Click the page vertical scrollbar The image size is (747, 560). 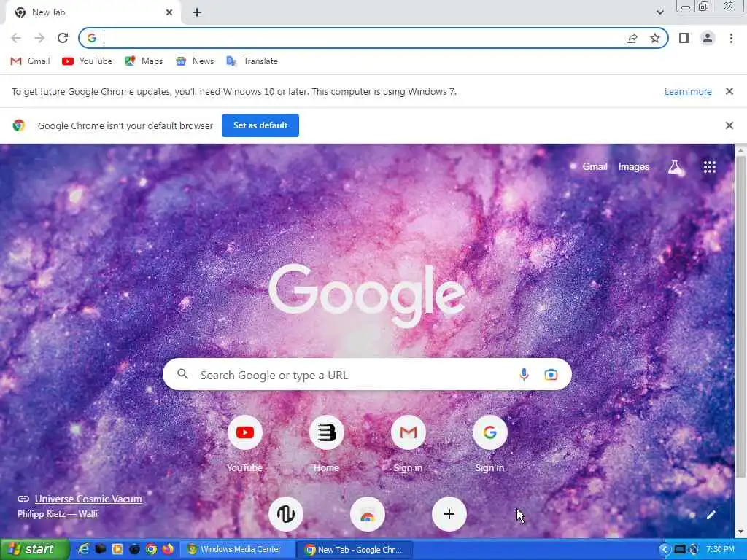740,316
